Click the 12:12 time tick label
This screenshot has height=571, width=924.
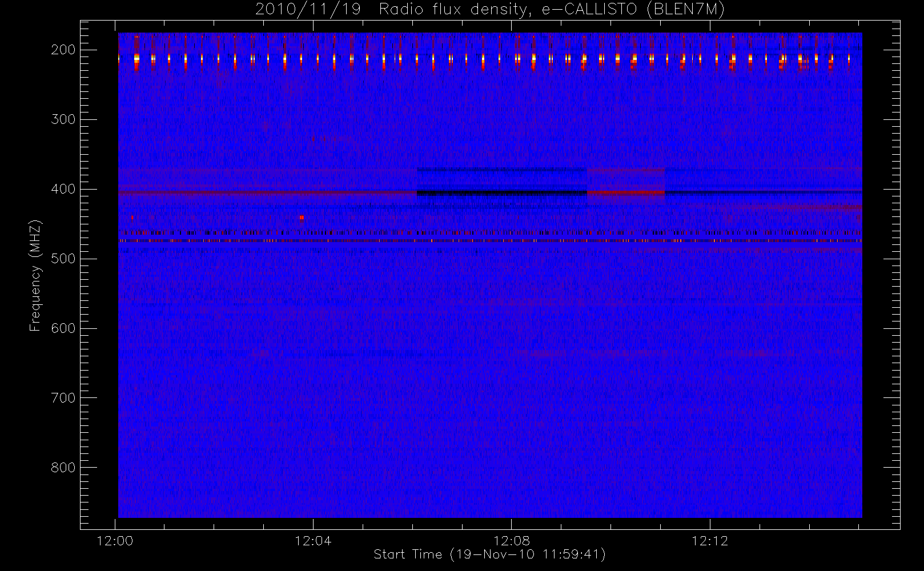point(710,541)
